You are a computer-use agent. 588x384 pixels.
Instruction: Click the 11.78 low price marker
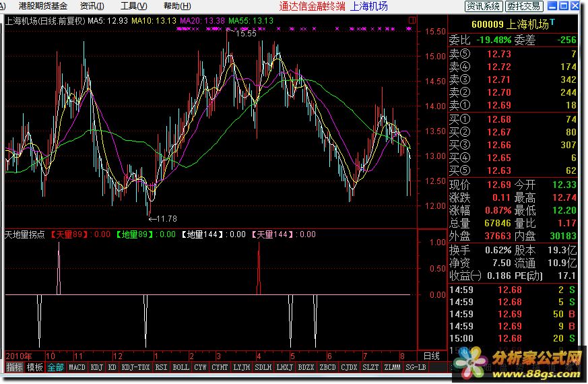[166, 219]
